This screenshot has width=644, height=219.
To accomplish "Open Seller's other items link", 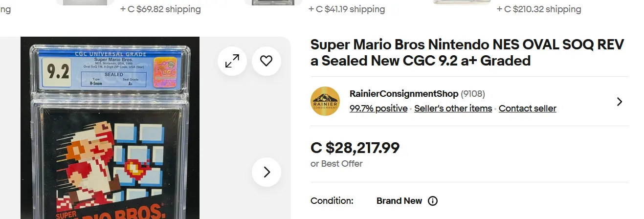I will point(453,109).
